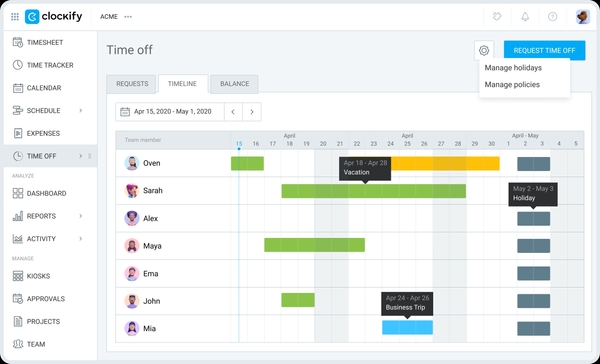This screenshot has height=364, width=600.
Task: Click the Vacation tooltip label
Action: [356, 172]
